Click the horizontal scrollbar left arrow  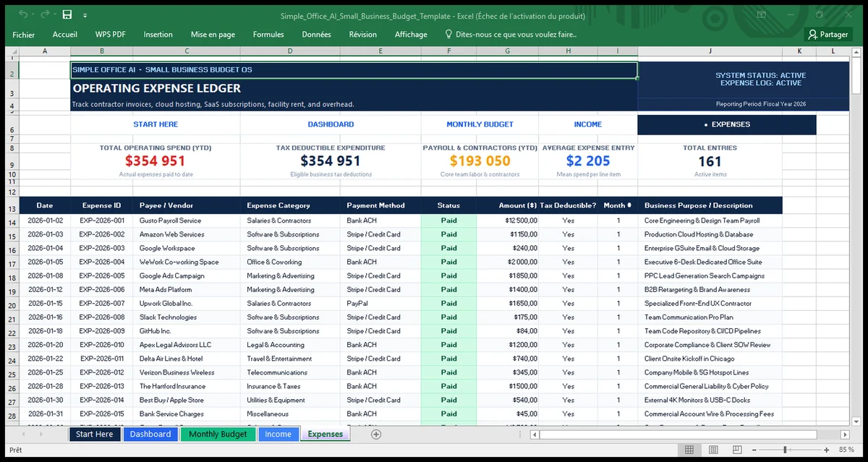pyautogui.click(x=535, y=434)
